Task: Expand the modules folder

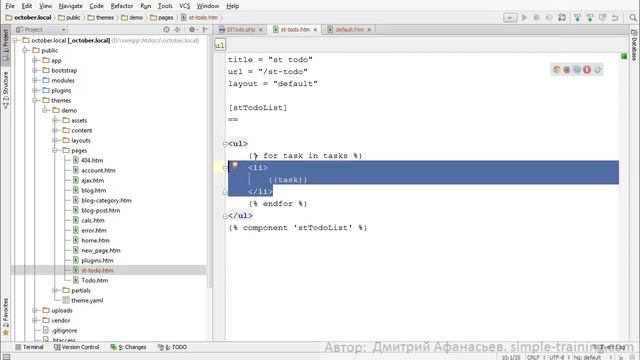Action: click(x=35, y=80)
